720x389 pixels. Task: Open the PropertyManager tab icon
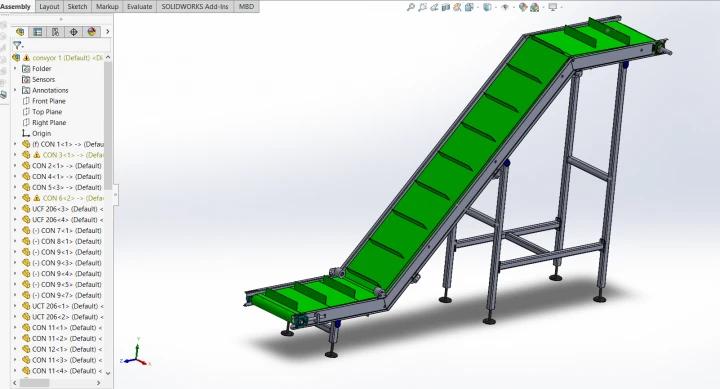point(38,32)
